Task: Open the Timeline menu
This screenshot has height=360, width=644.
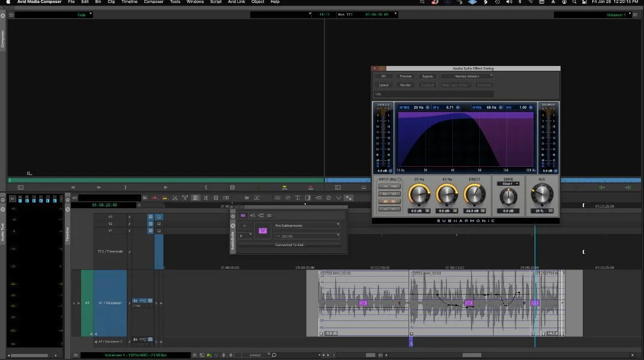Action: click(129, 2)
